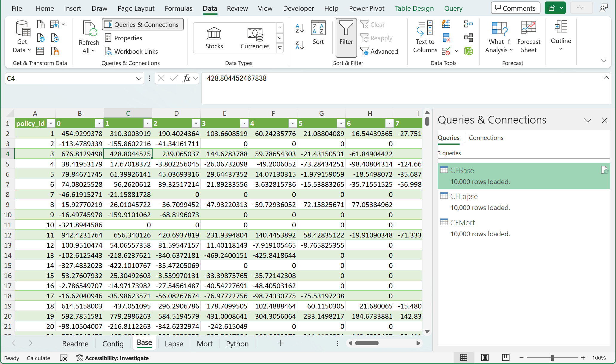Open the Get Data menu
Viewport: 616px width, 364px height.
(22, 37)
